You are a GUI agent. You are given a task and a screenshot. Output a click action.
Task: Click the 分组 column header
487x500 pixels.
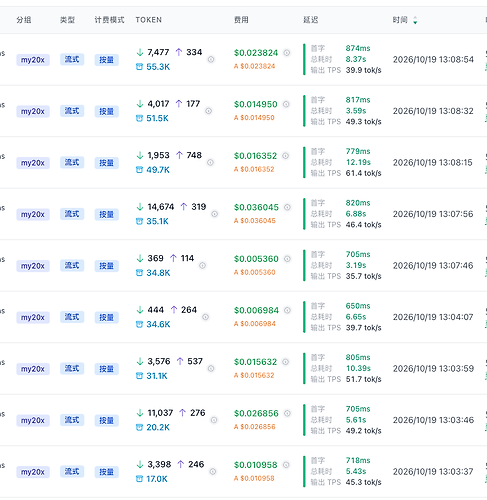(x=24, y=20)
